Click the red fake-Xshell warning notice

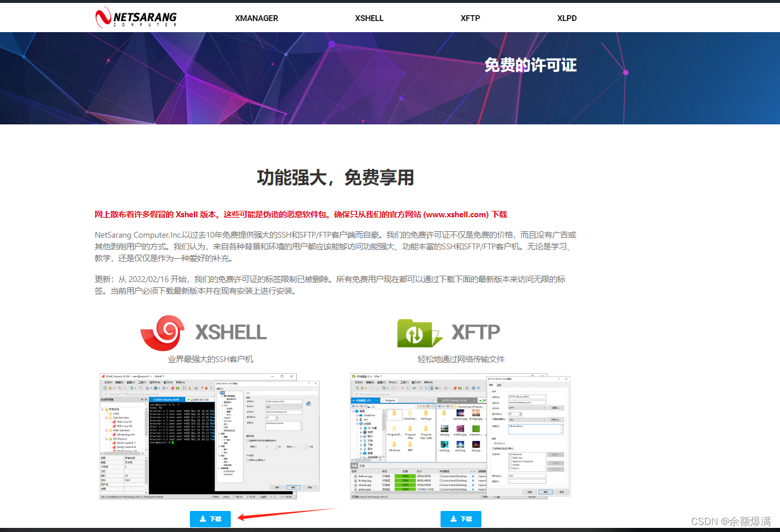pos(301,214)
